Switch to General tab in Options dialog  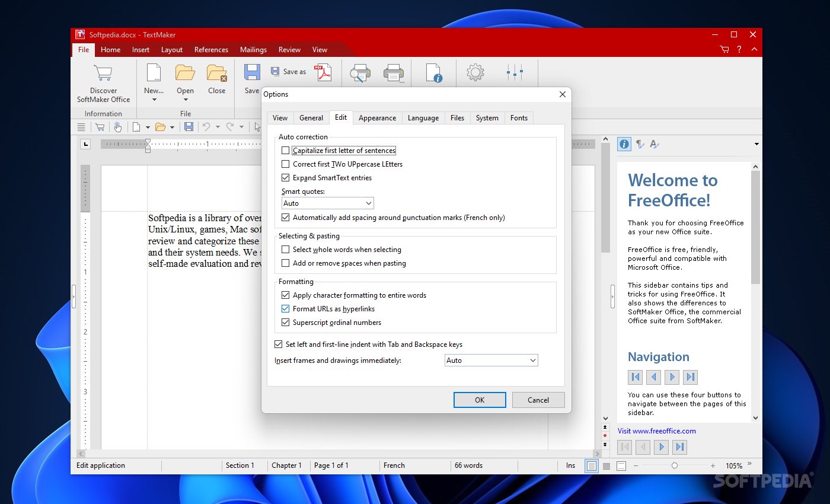[x=311, y=118]
